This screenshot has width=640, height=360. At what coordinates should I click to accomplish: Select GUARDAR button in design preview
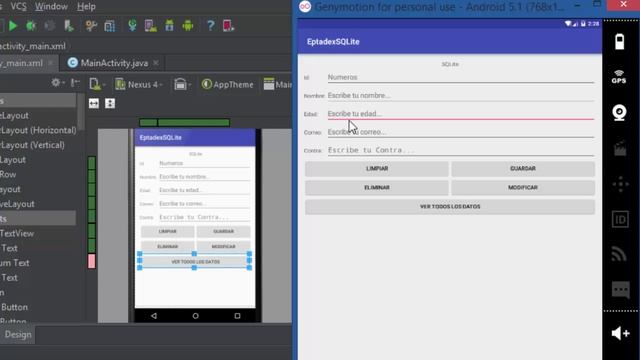(x=223, y=231)
